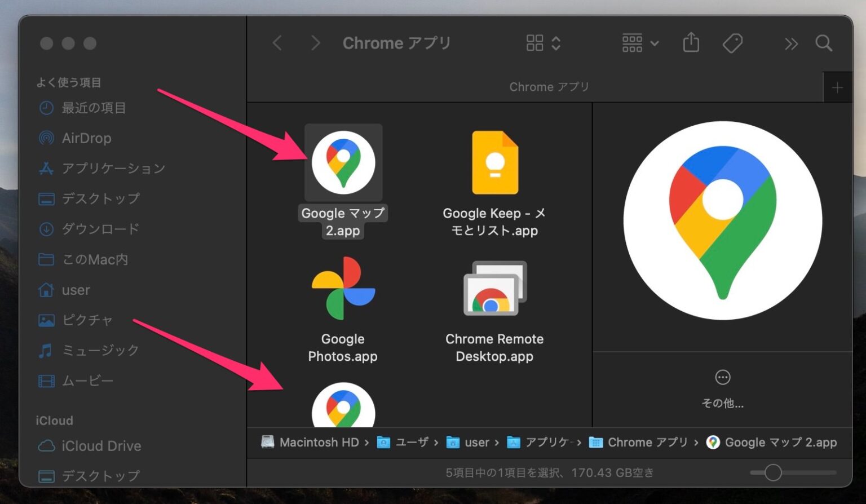Click the Google Keep - メモとリスト.app name
The width and height of the screenshot is (866, 504).
click(x=494, y=222)
